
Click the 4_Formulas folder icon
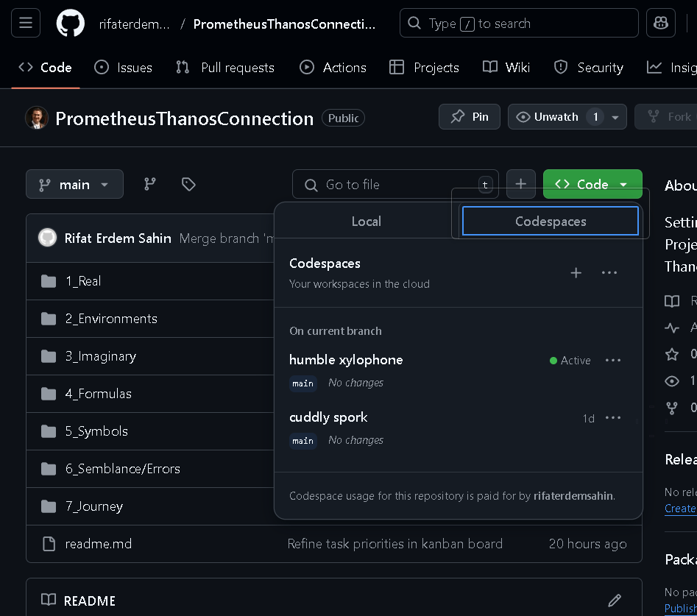pyautogui.click(x=49, y=394)
